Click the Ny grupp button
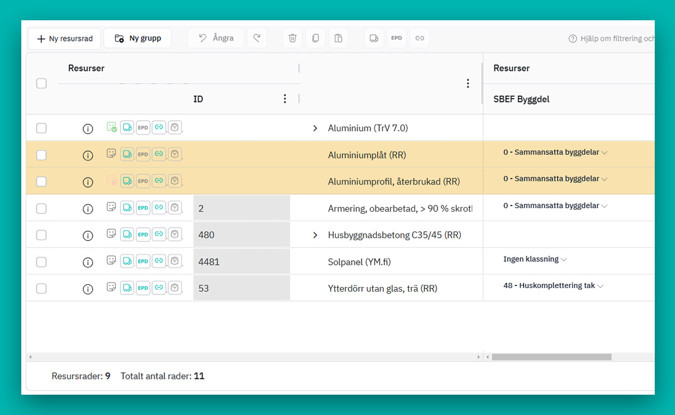The image size is (675, 415). point(137,39)
